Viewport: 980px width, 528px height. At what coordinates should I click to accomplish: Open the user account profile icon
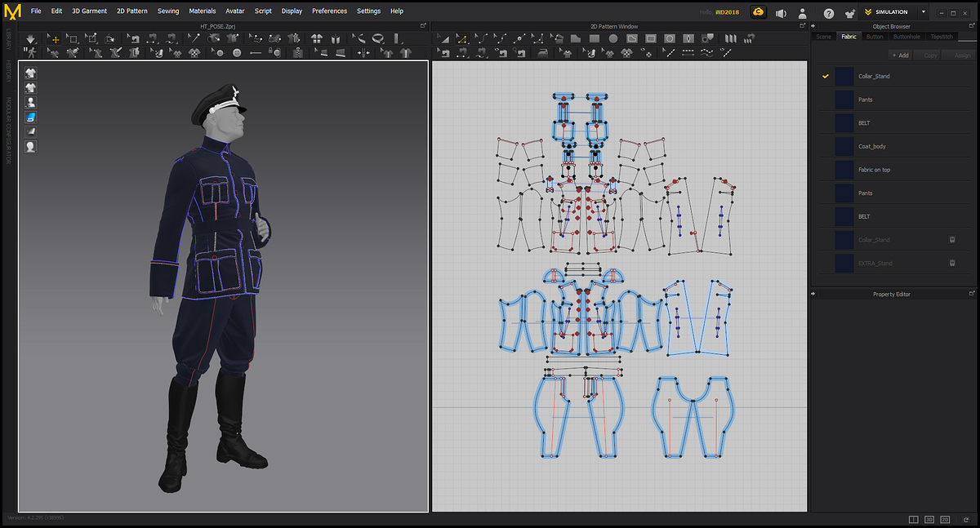pos(804,12)
